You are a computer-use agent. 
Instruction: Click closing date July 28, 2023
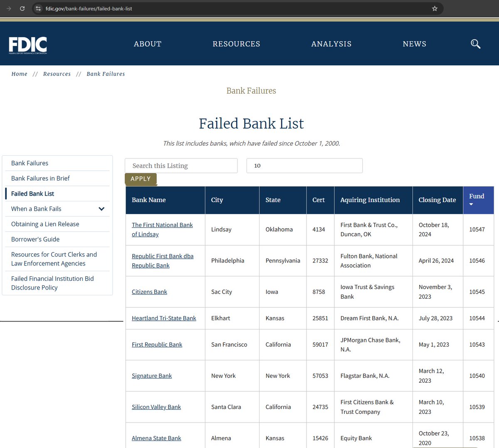[x=435, y=318]
